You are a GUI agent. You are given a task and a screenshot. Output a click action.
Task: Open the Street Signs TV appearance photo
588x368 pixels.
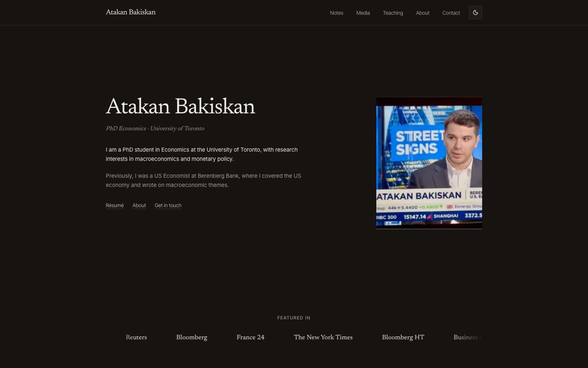tap(429, 163)
